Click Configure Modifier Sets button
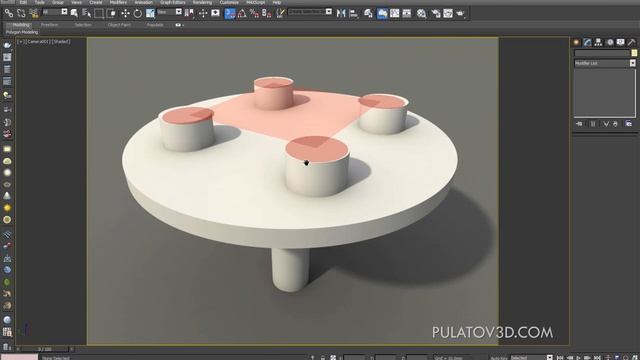The width and height of the screenshot is (640, 360). pos(629,124)
